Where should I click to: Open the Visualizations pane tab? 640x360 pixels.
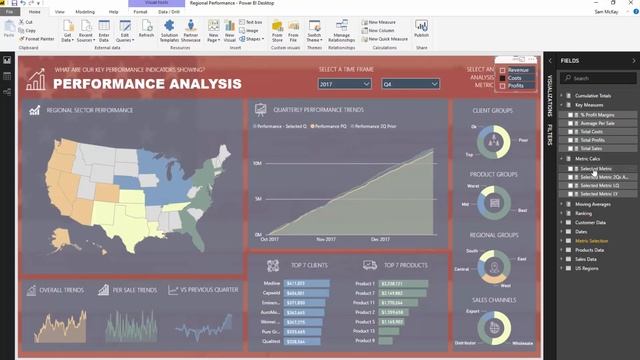[x=549, y=96]
